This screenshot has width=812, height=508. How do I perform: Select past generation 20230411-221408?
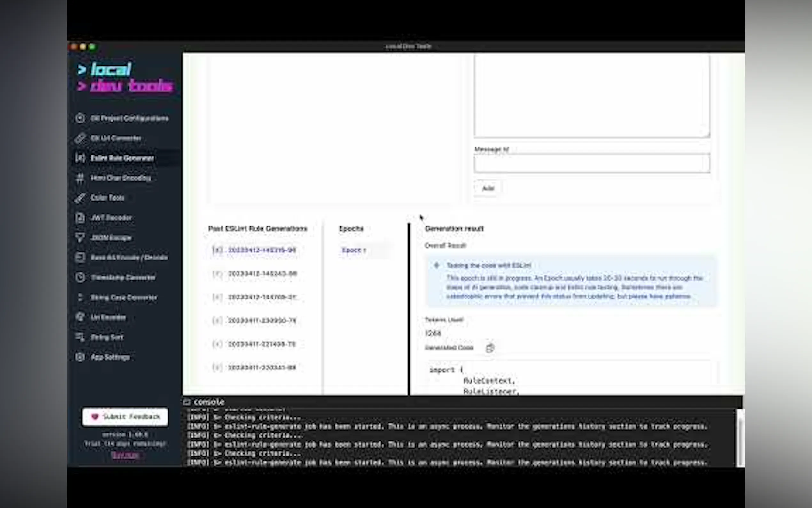262,344
